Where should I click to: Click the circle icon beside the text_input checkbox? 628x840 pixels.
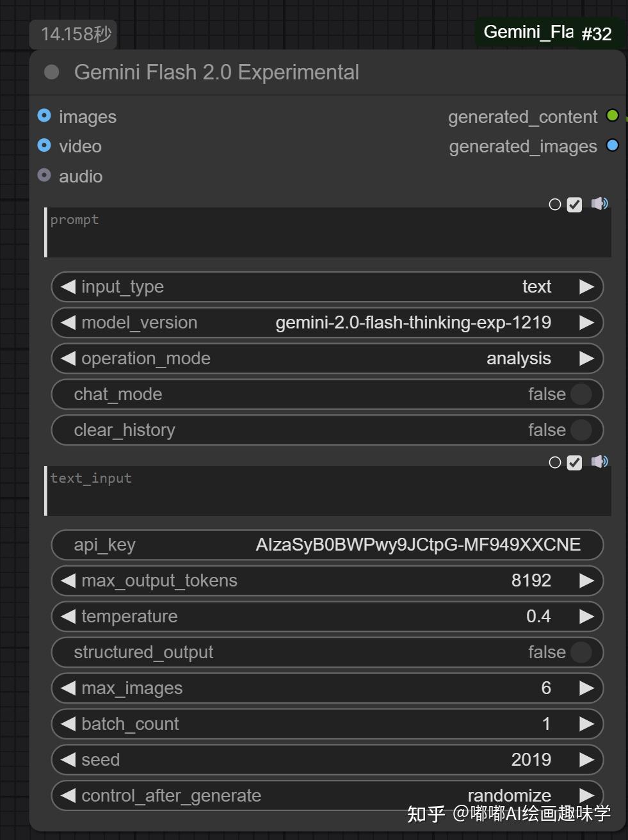click(554, 462)
